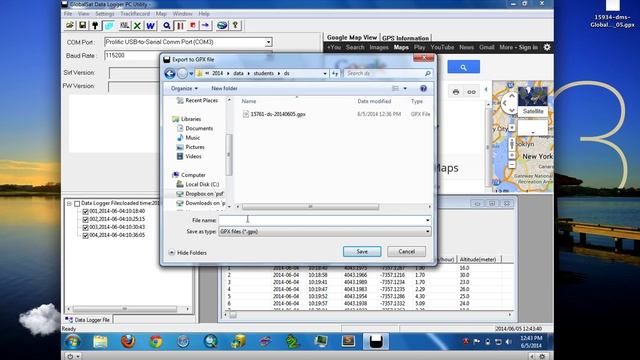
Task: Click the Name column header
Action: [249, 101]
